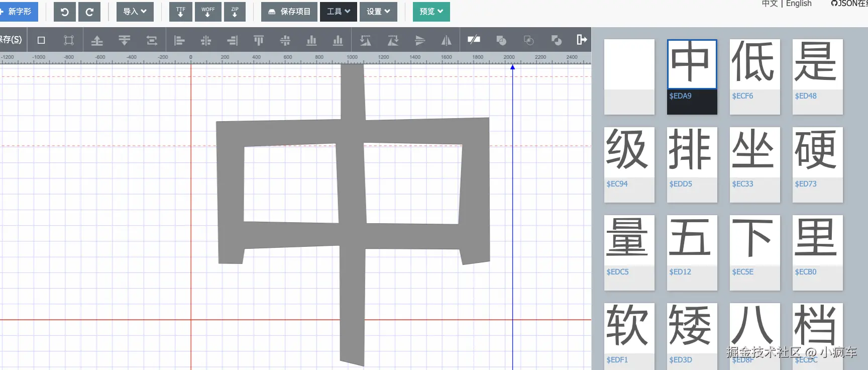Mirror contour horizontally
The image size is (868, 370).
(446, 40)
